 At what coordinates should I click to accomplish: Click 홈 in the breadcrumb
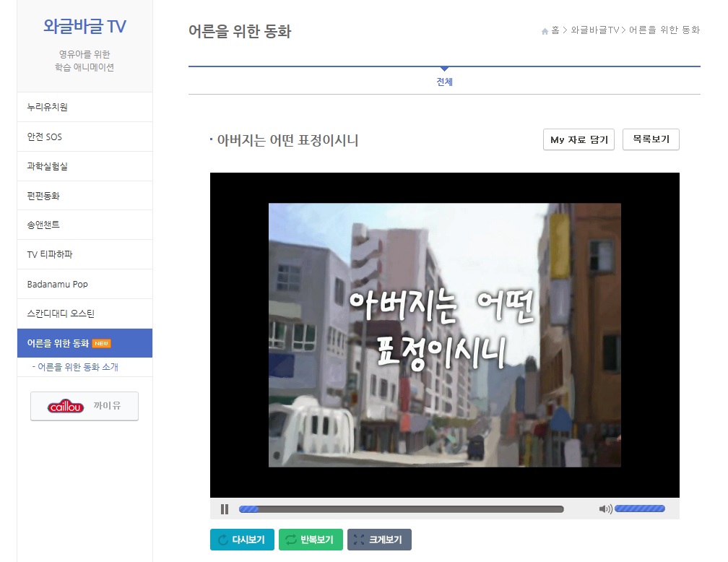(555, 30)
